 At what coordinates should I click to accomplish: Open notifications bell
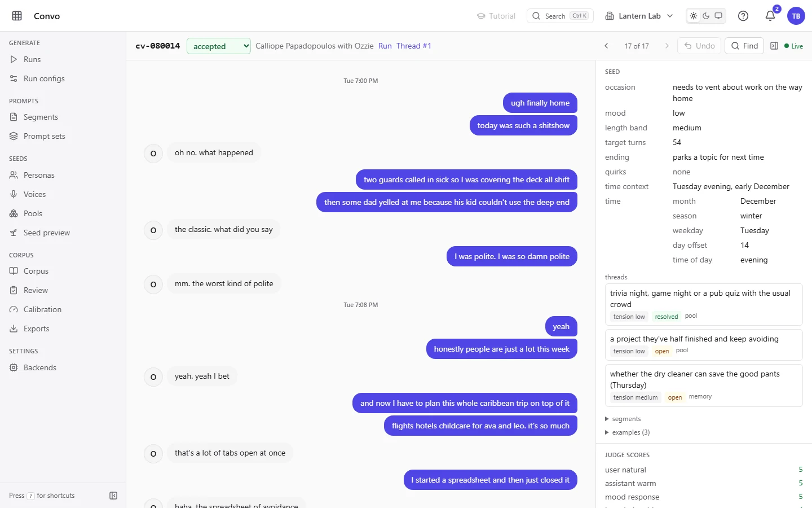tap(770, 16)
